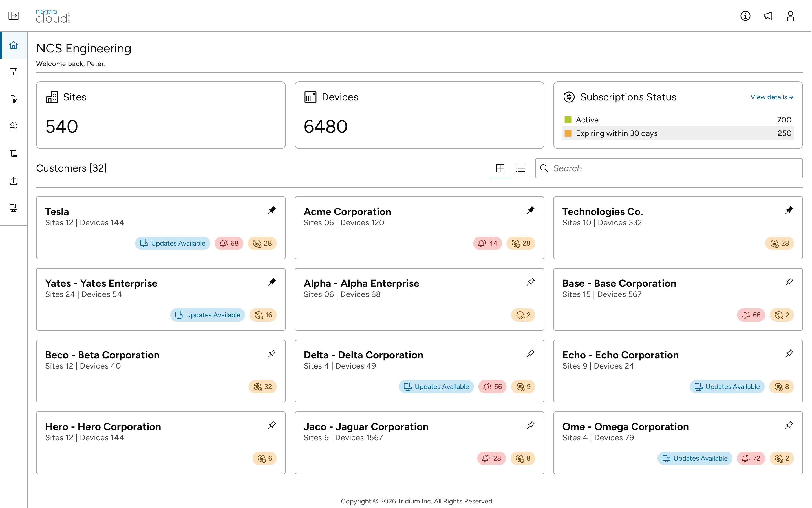Click Hero Corporation's 6 subscriptions badge
This screenshot has width=812, height=508.
[264, 458]
